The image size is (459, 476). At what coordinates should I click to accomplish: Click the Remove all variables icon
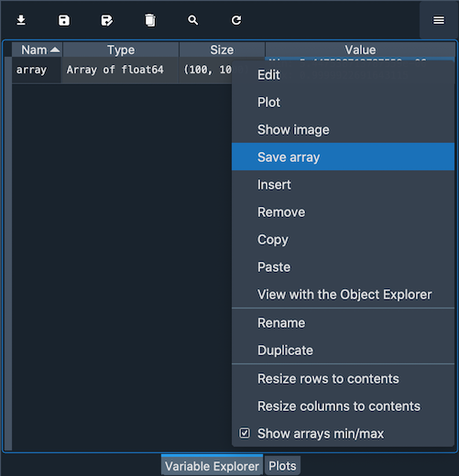150,20
